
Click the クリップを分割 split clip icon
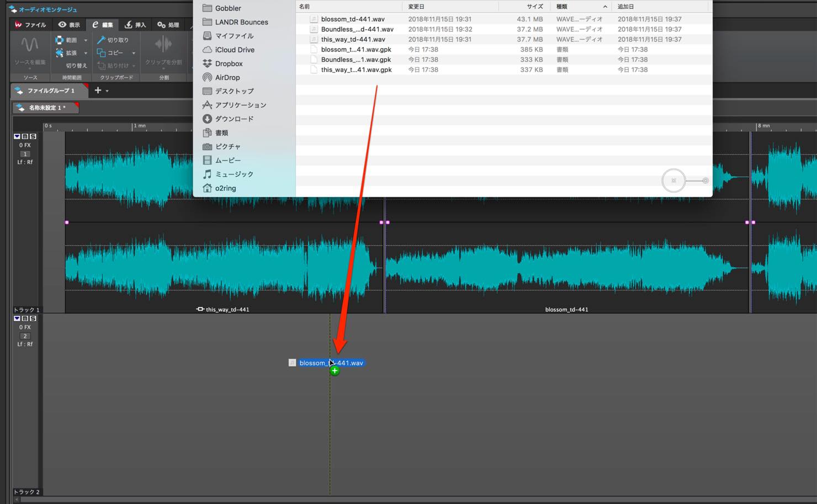click(x=163, y=44)
